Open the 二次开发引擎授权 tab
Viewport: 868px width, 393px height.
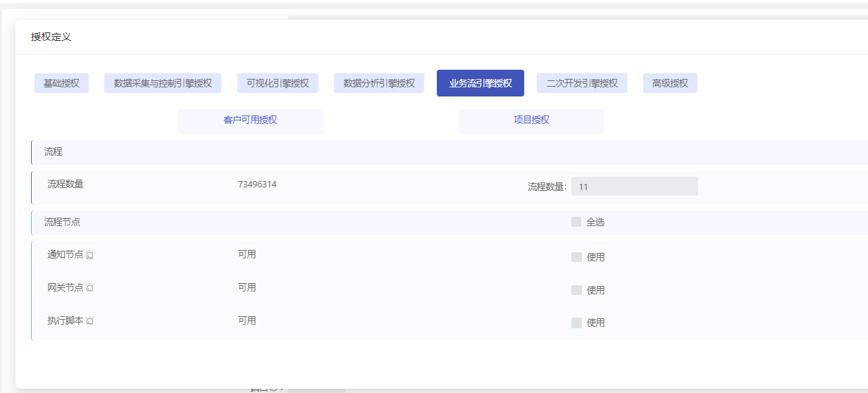pos(582,83)
